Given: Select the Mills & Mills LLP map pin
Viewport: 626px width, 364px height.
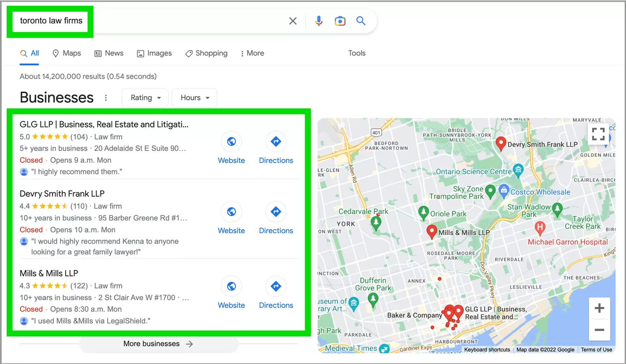Looking at the screenshot, I should point(432,231).
